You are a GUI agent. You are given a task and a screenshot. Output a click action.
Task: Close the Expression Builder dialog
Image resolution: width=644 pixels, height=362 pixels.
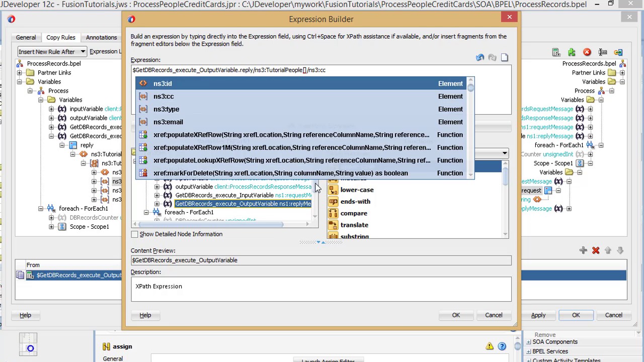pos(509,18)
